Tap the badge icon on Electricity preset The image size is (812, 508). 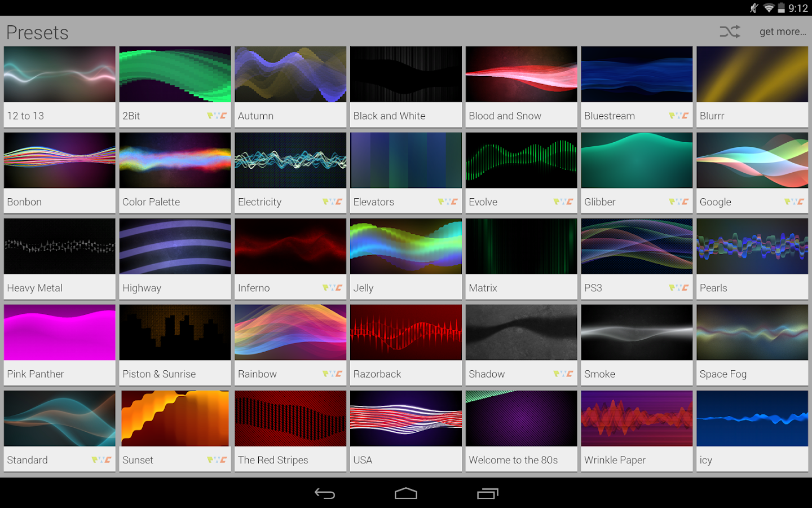point(332,202)
